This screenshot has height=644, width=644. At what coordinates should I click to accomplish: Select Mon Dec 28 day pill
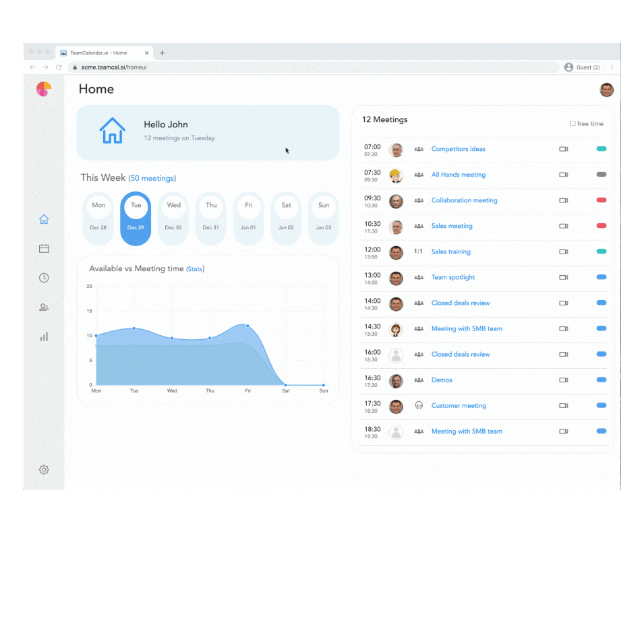[x=98, y=218]
